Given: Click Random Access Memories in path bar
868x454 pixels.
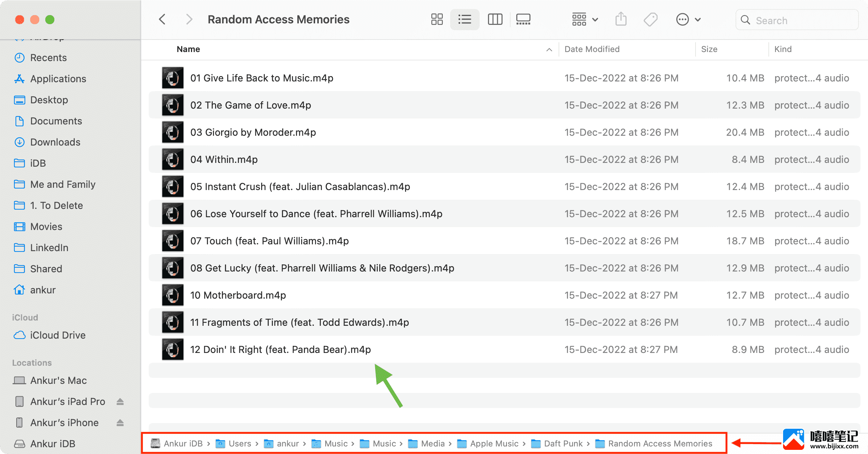Looking at the screenshot, I should pyautogui.click(x=654, y=443).
